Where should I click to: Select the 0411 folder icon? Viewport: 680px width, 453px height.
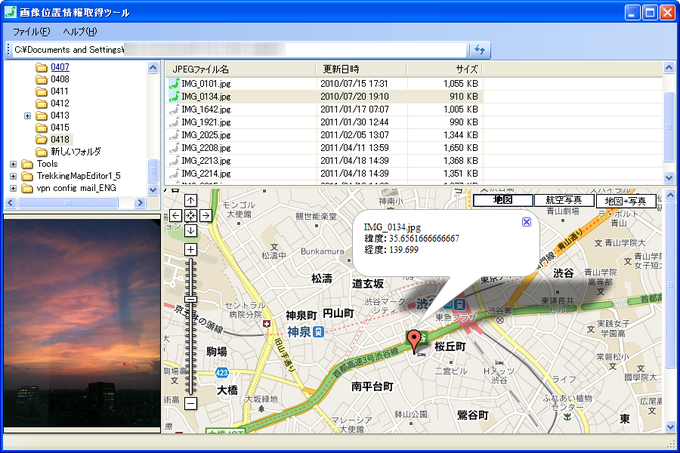[41, 91]
